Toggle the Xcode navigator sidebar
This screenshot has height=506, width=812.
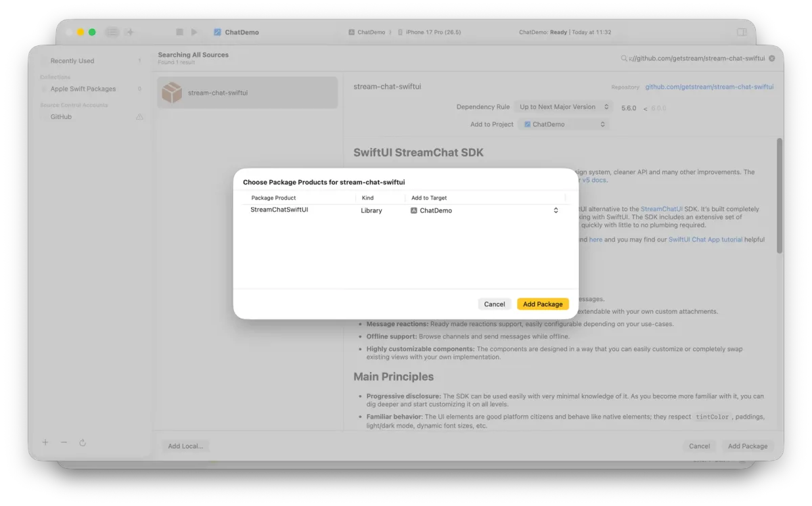[x=112, y=32]
